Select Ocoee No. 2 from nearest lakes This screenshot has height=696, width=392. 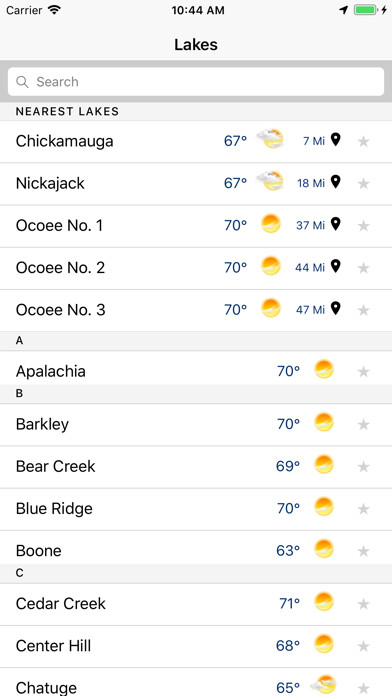tap(196, 268)
